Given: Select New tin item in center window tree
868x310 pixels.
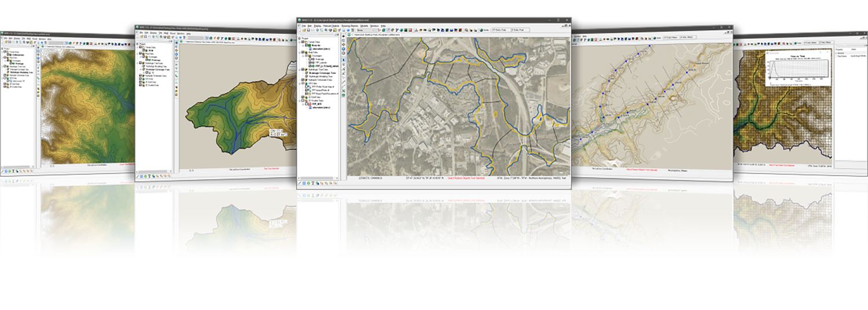Looking at the screenshot, I should pyautogui.click(x=316, y=45).
